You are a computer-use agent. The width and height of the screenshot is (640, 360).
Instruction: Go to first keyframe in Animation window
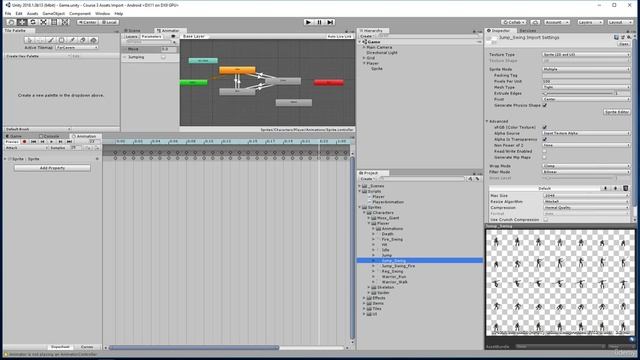[33, 142]
